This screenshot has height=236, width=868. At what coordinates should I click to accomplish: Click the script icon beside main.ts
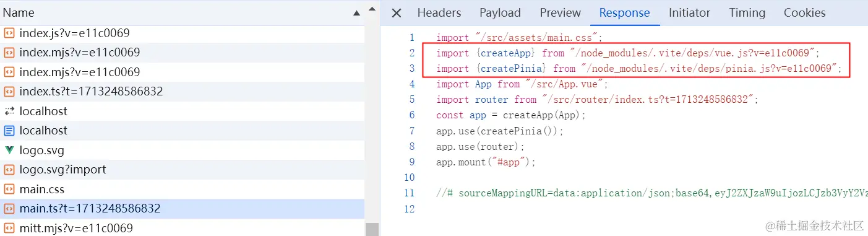tap(9, 209)
